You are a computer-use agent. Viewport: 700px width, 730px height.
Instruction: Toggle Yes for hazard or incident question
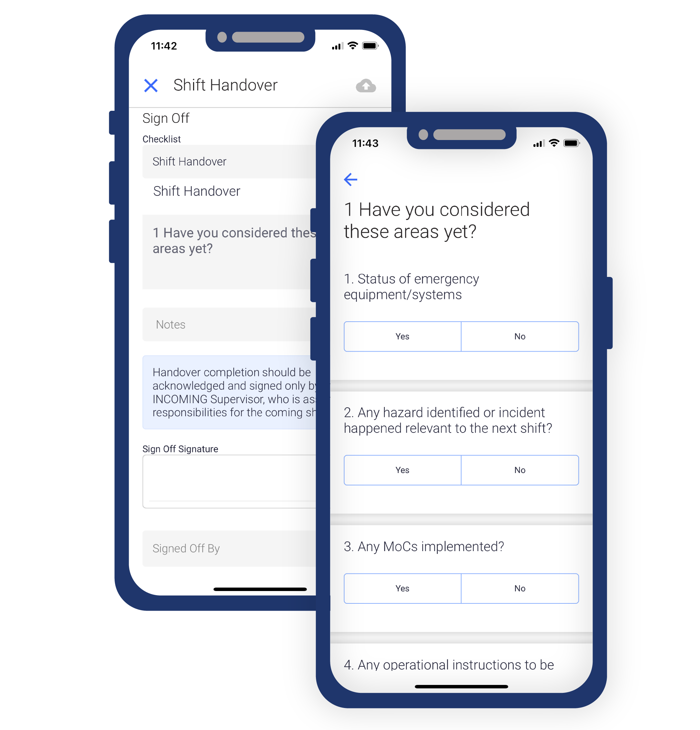403,469
